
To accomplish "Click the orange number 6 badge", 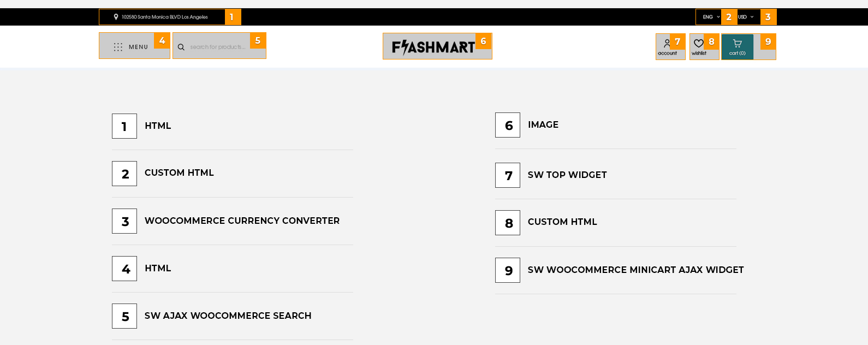I will (483, 41).
